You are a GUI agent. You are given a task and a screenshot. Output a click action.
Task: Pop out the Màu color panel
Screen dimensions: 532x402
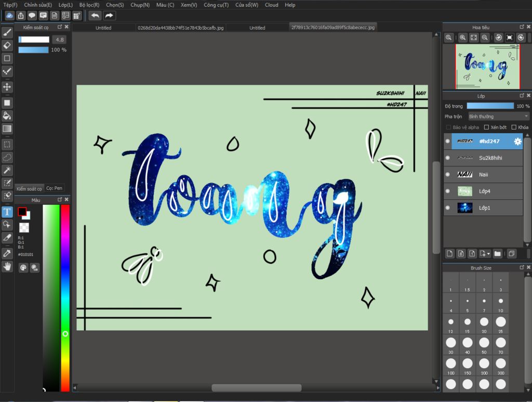pos(60,200)
